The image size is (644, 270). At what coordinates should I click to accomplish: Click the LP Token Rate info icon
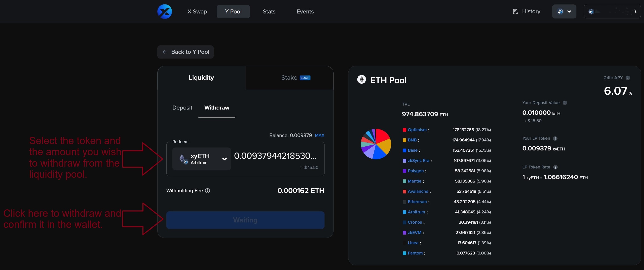pos(555,167)
